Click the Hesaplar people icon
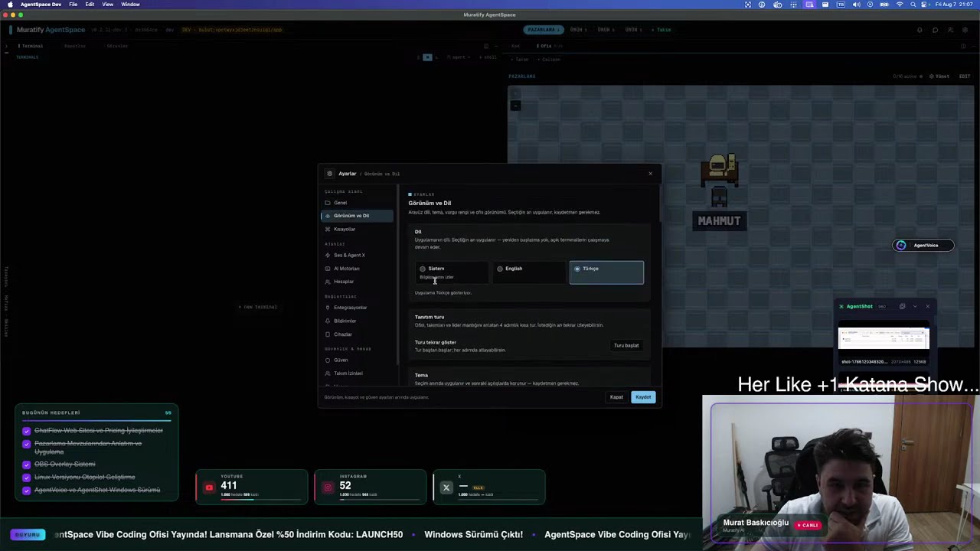This screenshot has height=551, width=980. point(328,282)
